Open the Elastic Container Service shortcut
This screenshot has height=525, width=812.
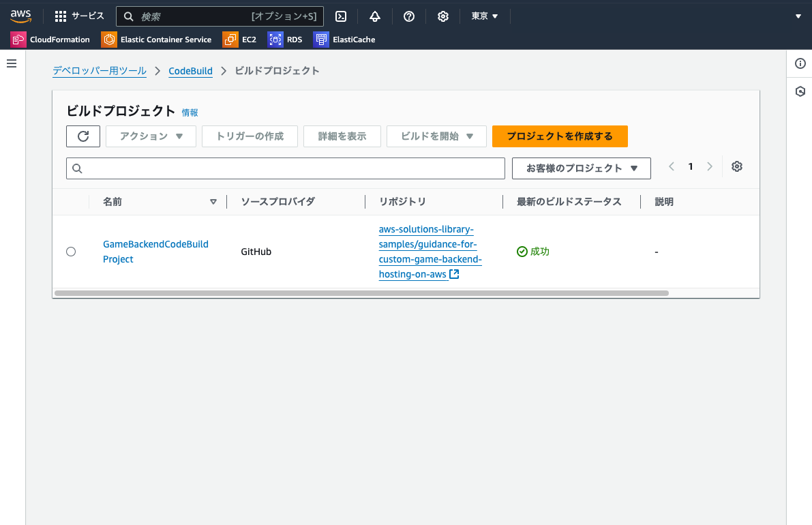(156, 40)
